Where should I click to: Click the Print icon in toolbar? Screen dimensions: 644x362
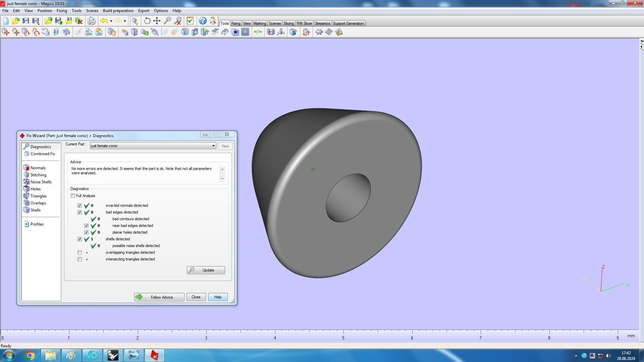pyautogui.click(x=91, y=21)
